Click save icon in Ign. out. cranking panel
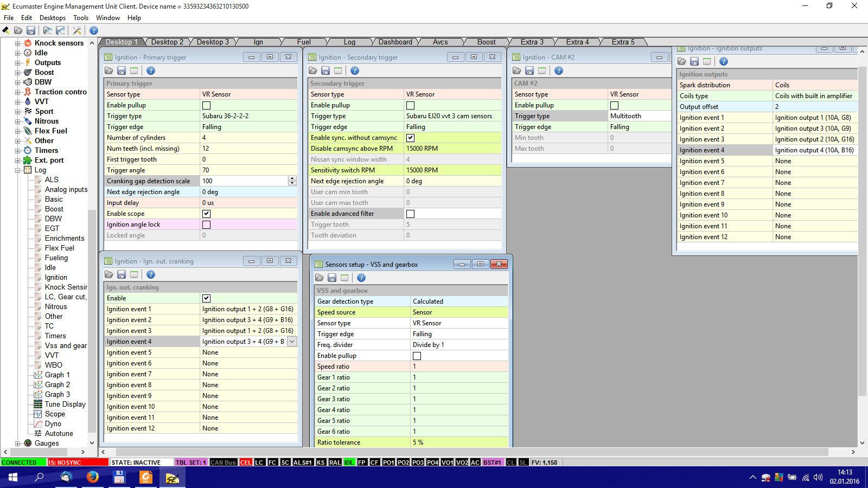The height and width of the screenshot is (488, 868). 122,274
